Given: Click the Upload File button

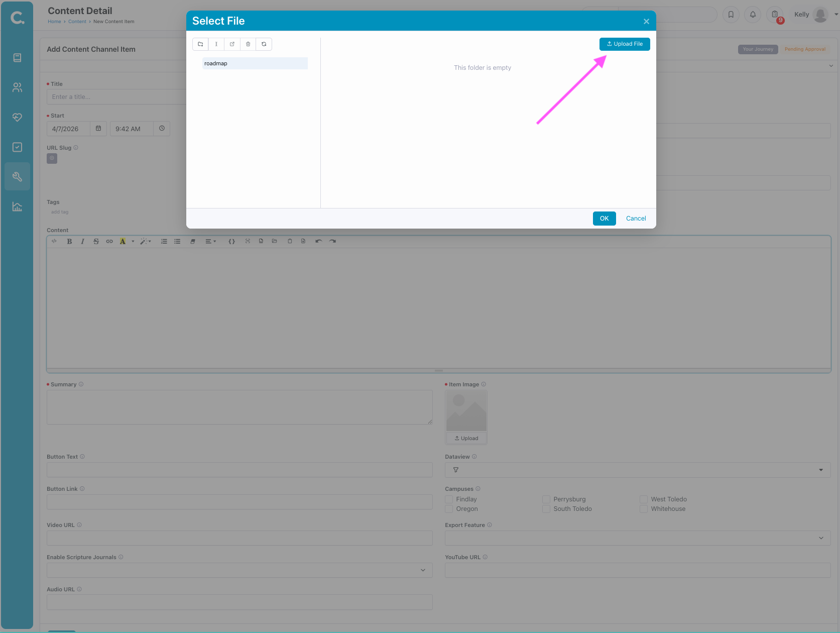Looking at the screenshot, I should (625, 44).
